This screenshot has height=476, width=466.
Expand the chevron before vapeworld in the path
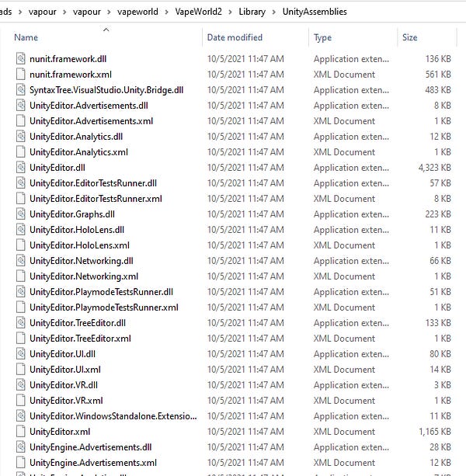tap(109, 12)
